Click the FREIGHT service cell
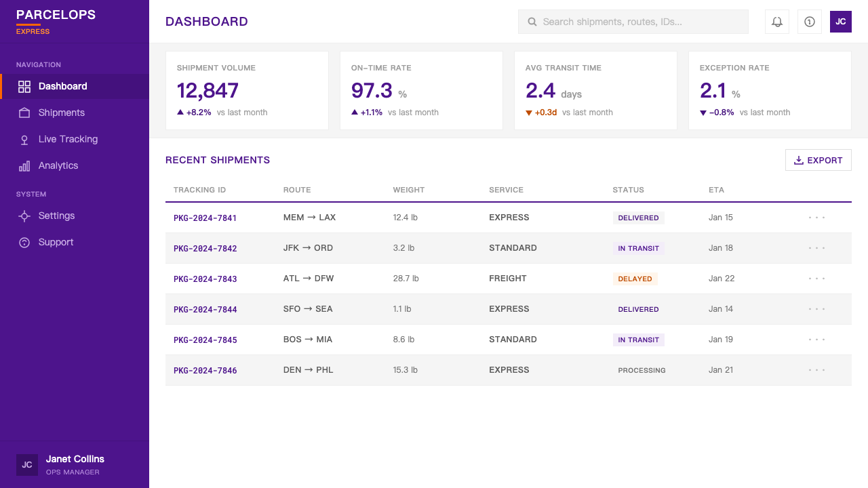 (x=508, y=279)
